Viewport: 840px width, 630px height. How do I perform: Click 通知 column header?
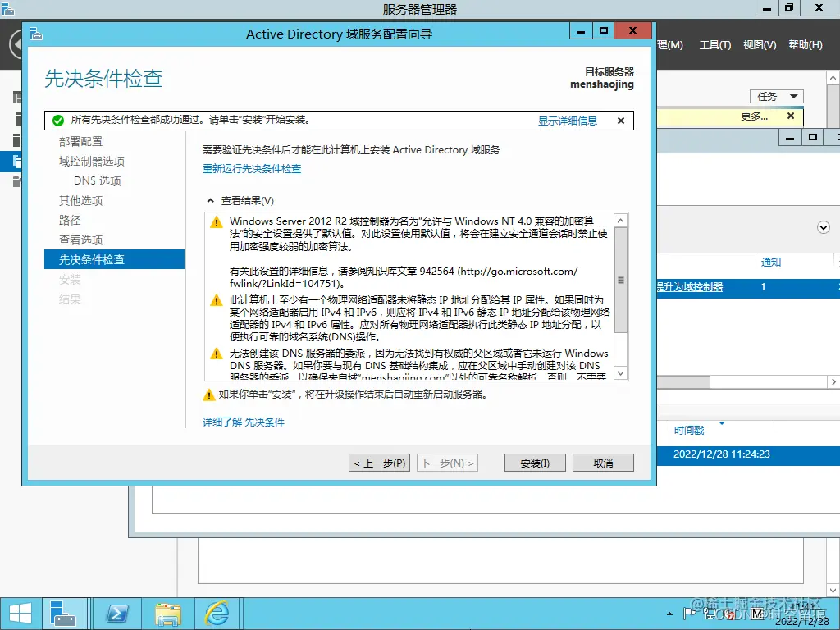(771, 262)
